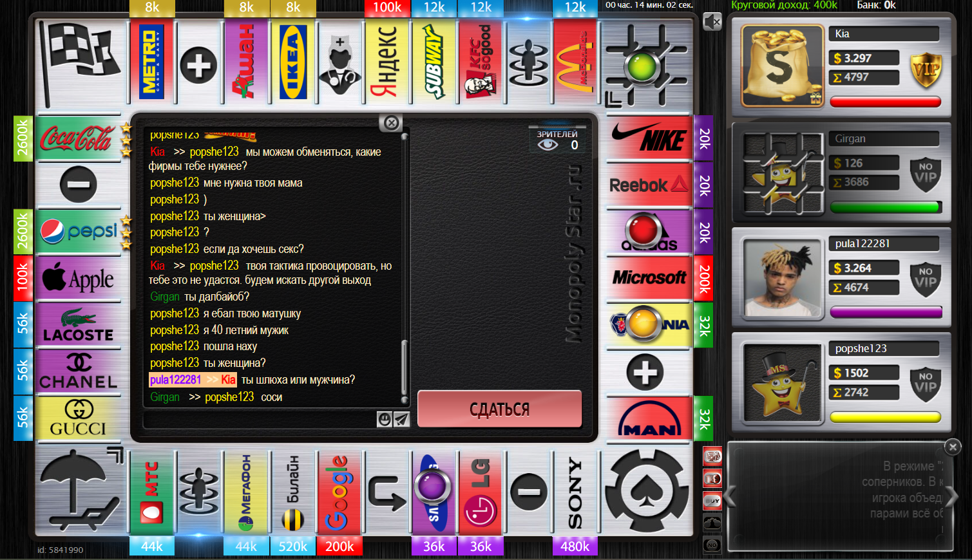This screenshot has height=560, width=972.
Task: Click the nurse medical cell
Action: [340, 62]
